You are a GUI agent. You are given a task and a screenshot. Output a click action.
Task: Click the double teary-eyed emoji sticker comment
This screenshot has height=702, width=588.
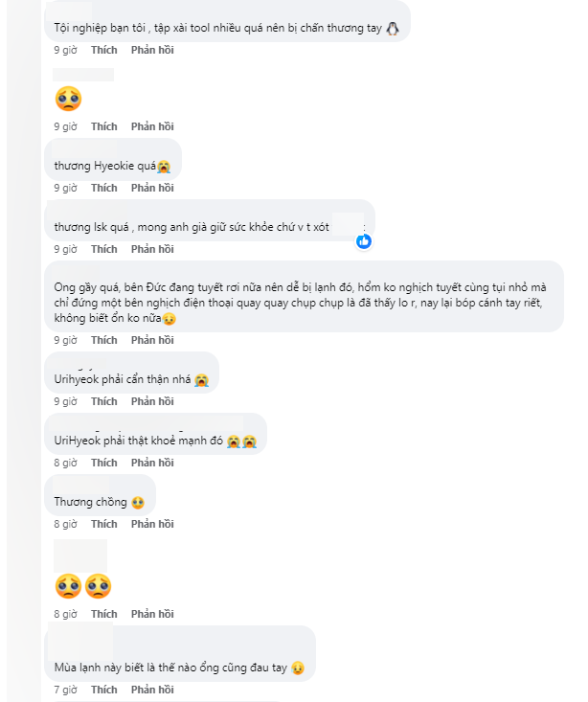coord(83,585)
